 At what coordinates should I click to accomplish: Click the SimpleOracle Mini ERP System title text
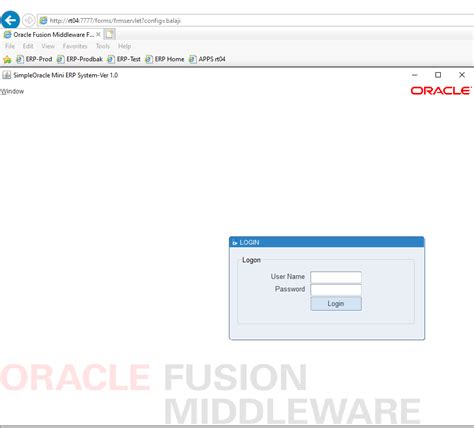coord(66,75)
